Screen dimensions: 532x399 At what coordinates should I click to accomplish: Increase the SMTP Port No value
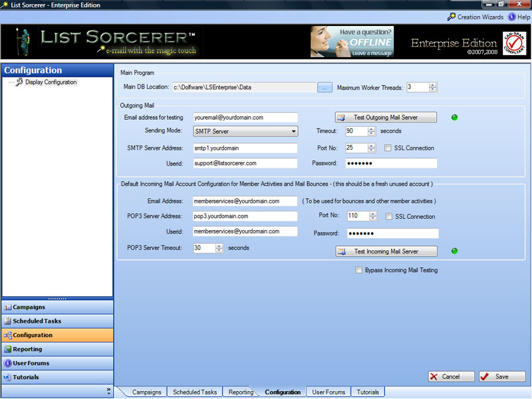pyautogui.click(x=372, y=146)
